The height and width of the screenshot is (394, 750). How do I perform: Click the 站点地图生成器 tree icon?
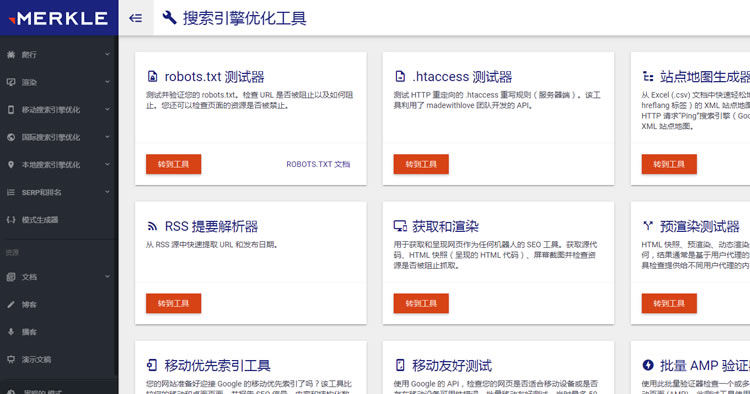point(648,77)
